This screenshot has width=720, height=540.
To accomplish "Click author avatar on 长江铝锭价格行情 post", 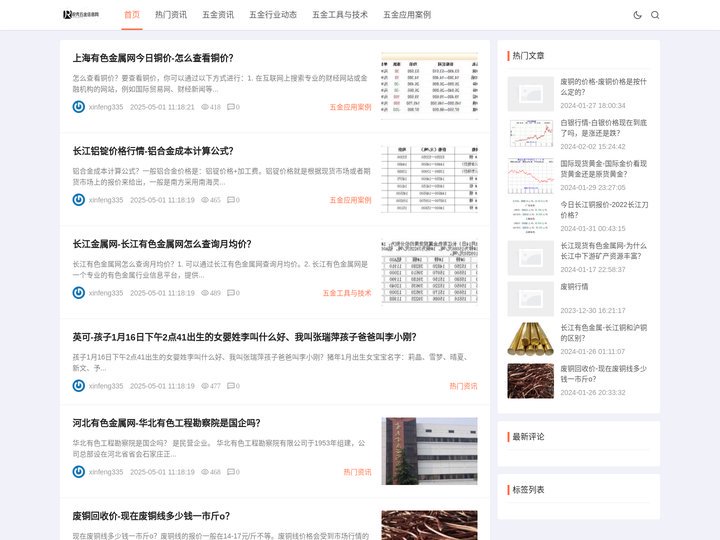I will (x=79, y=200).
